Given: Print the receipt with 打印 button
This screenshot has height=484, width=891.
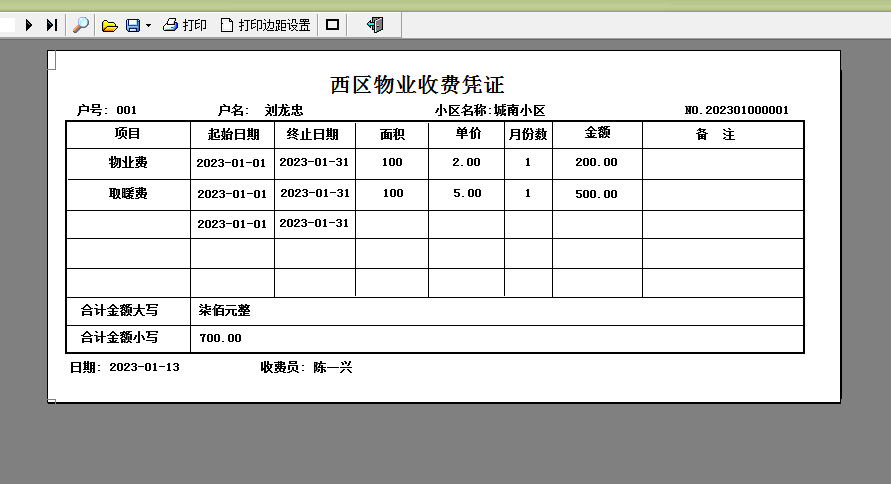Looking at the screenshot, I should click(185, 25).
